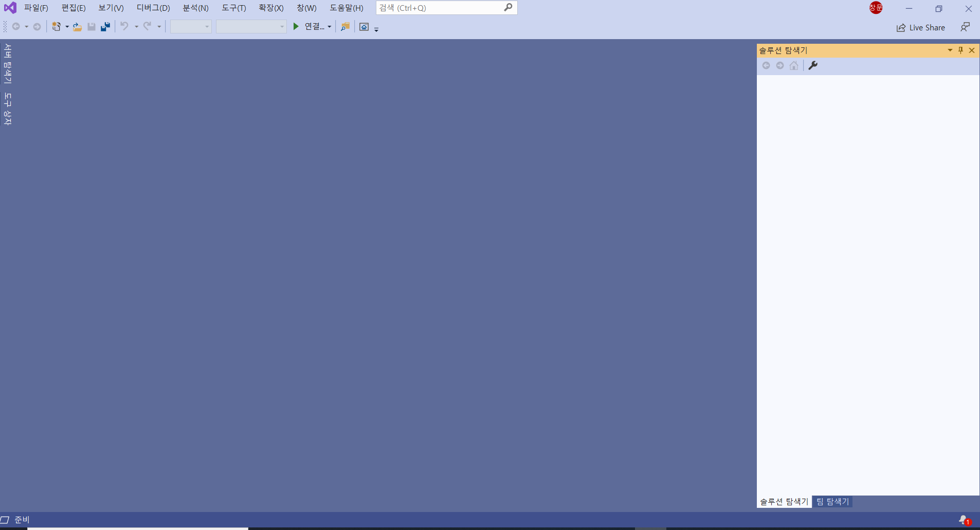Screen dimensions: 980x530
Task: Click the red user account avatar
Action: 876,8
